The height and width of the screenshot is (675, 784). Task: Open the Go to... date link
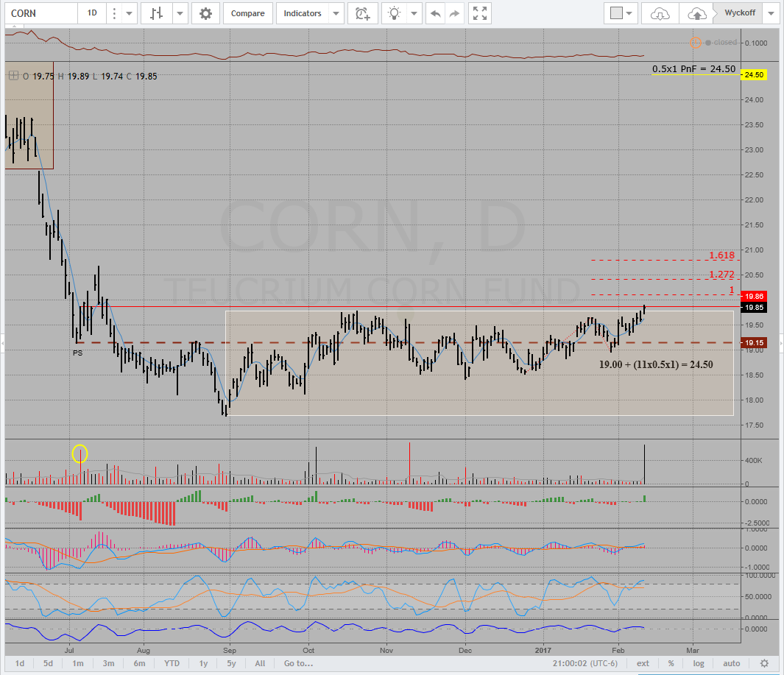(298, 663)
